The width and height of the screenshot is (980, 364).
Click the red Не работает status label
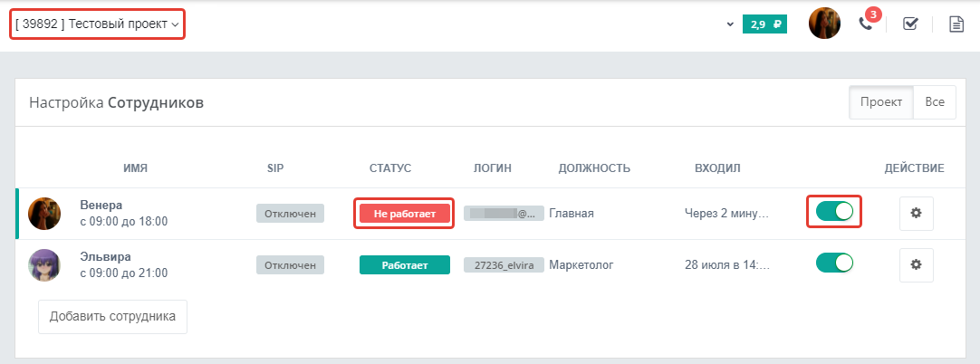(404, 214)
